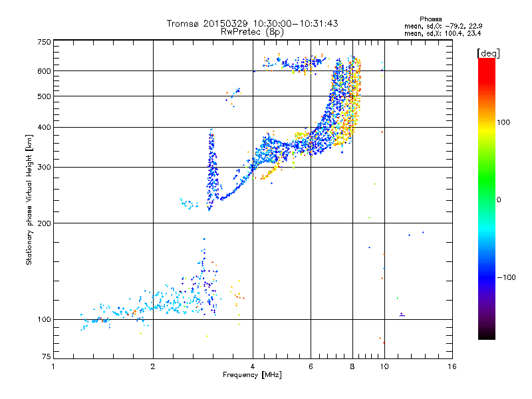
Task: Click the y-axis tick label '75'
Action: [x=47, y=356]
